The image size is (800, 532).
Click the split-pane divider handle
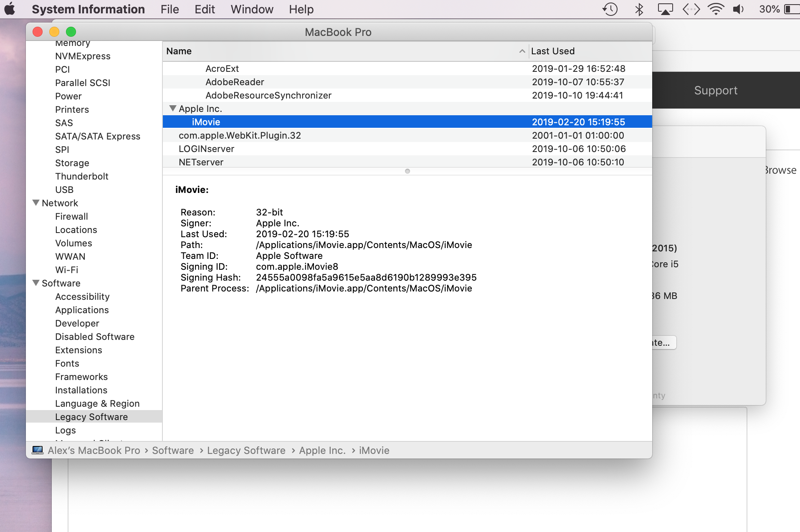tap(408, 171)
